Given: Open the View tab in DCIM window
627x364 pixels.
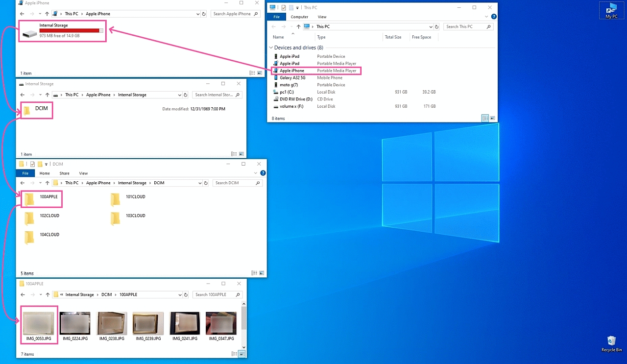Looking at the screenshot, I should point(83,173).
